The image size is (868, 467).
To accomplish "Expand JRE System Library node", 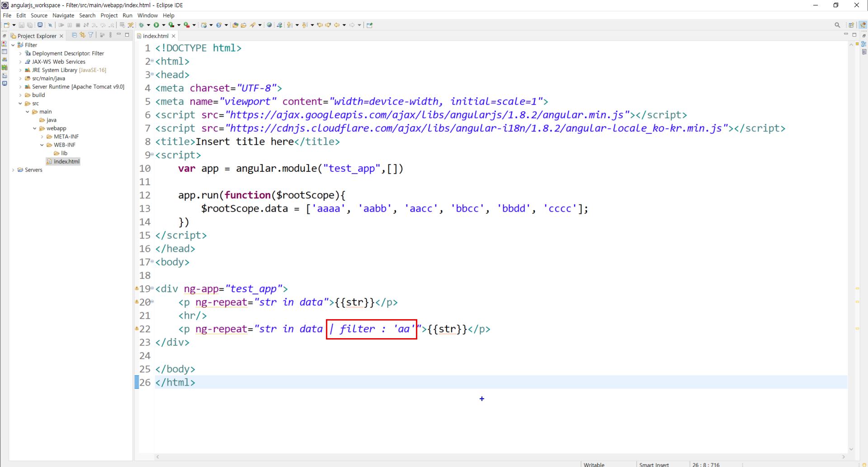I will click(20, 70).
